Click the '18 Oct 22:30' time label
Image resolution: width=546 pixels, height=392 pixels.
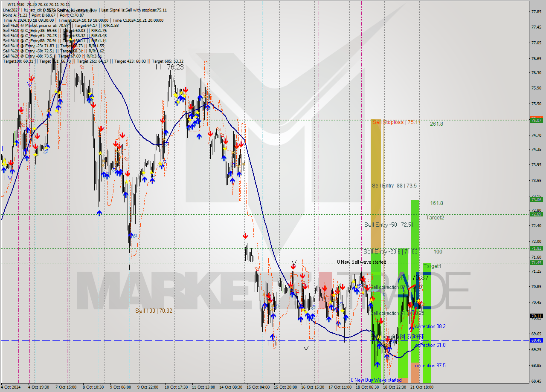(394, 387)
